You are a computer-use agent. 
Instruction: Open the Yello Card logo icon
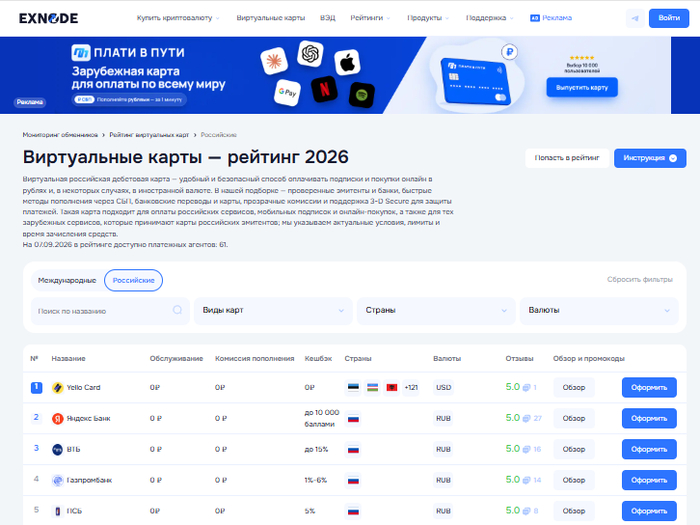(58, 388)
